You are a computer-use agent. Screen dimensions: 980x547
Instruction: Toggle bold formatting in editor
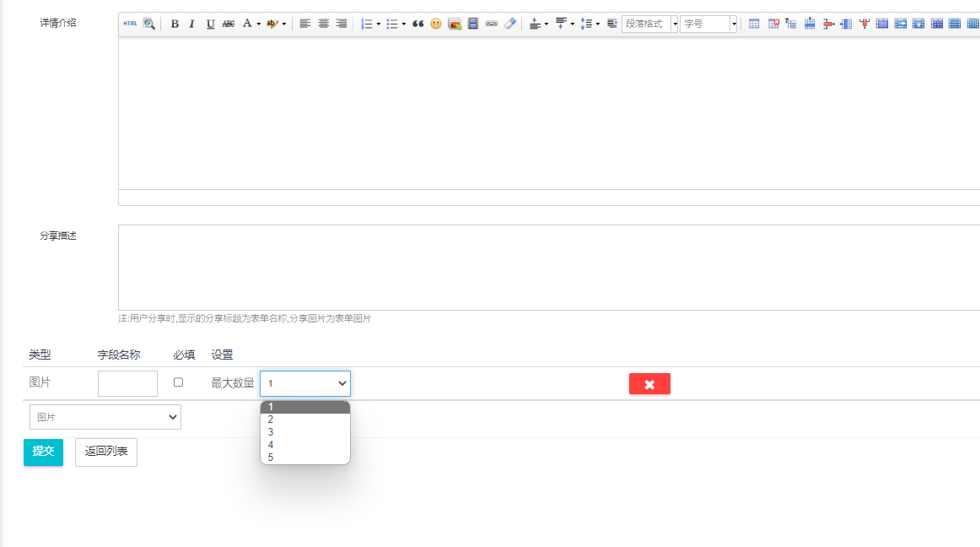175,24
